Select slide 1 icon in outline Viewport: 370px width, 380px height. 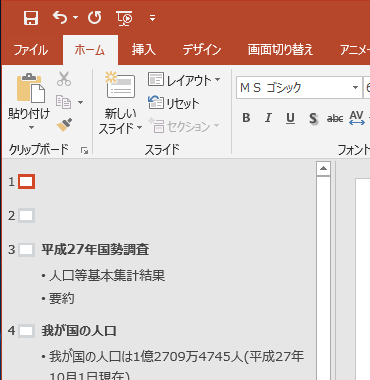pos(27,182)
